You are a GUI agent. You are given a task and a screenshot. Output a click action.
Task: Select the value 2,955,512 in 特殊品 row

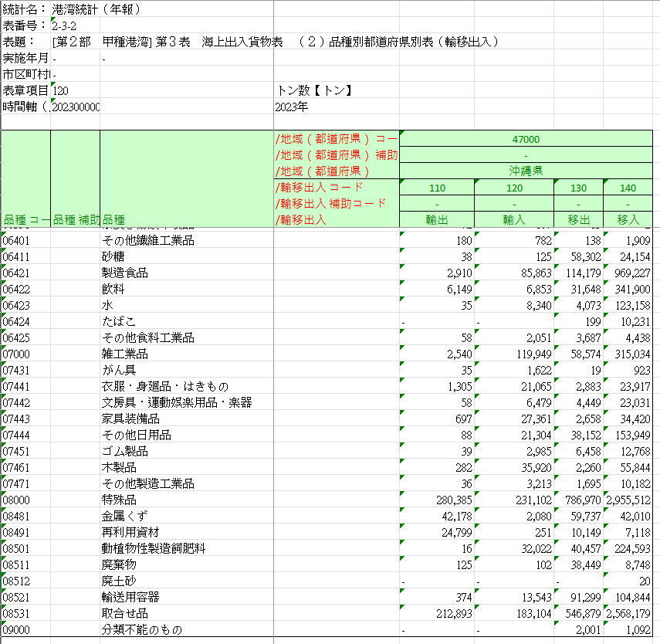point(628,500)
